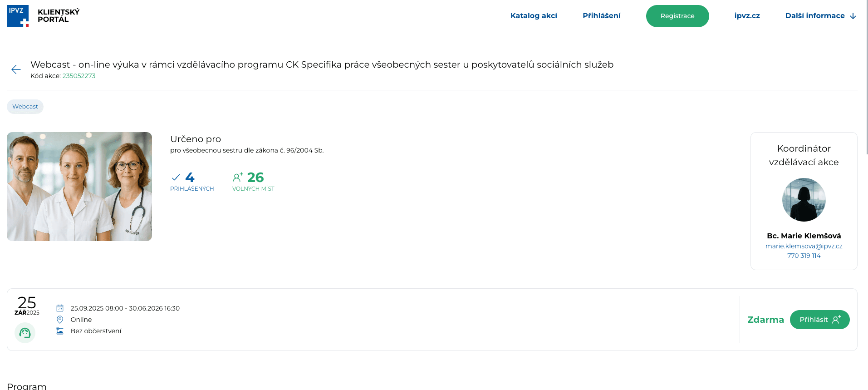
Task: Open Katalog akcí menu item
Action: pyautogui.click(x=534, y=16)
